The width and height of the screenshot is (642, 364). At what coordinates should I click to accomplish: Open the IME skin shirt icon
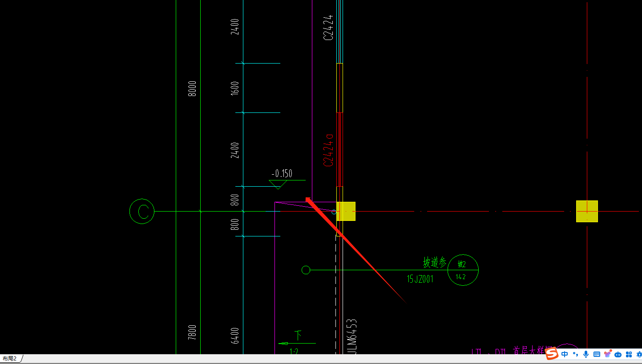pos(608,354)
